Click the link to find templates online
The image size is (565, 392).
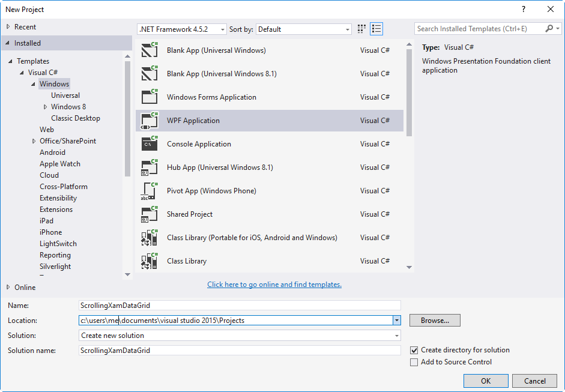point(274,285)
